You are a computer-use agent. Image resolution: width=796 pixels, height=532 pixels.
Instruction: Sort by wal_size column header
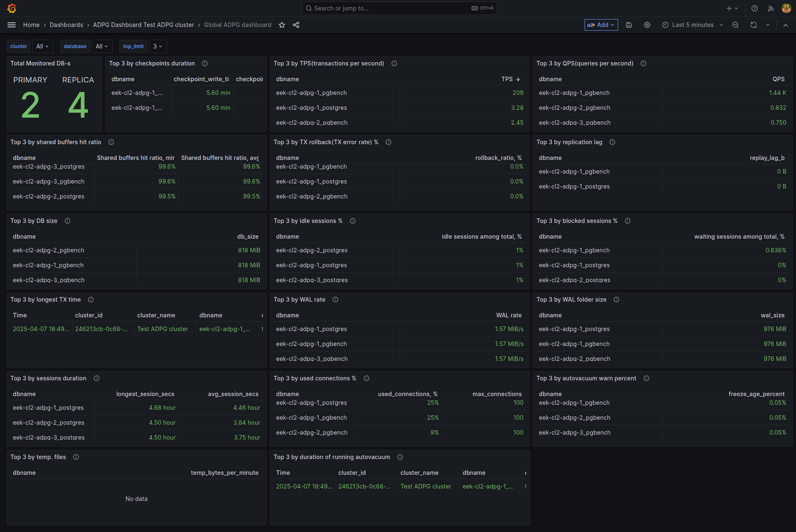(x=772, y=315)
